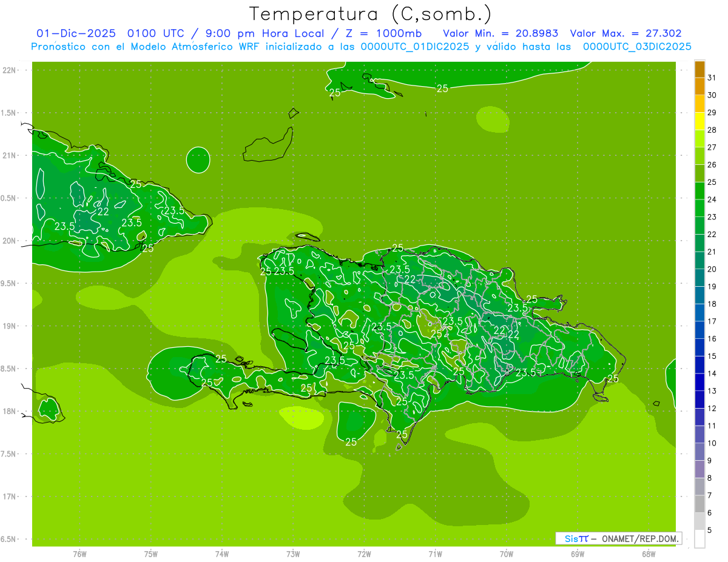Click the yellow legend swatch below 29

click(x=699, y=122)
